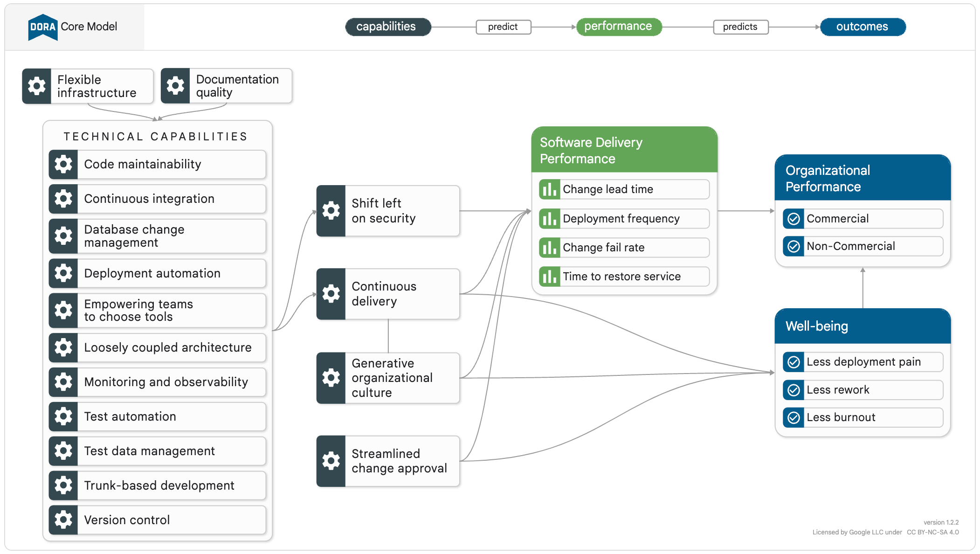Click gear icon next to Documentation quality

pyautogui.click(x=175, y=86)
